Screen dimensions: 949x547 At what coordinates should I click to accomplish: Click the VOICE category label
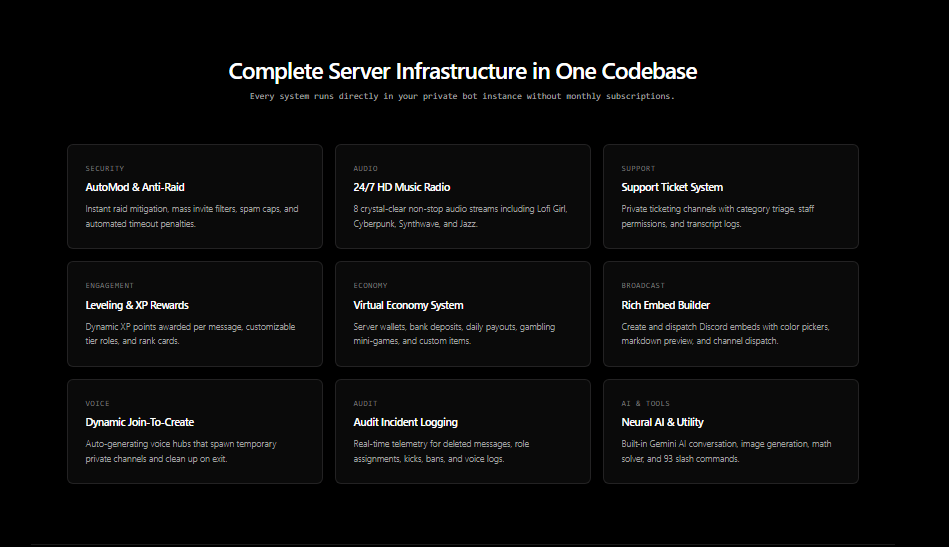[x=97, y=403]
